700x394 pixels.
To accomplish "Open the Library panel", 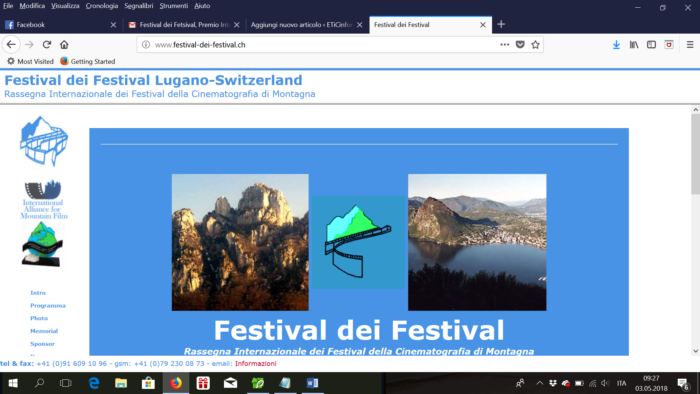I will tap(634, 45).
